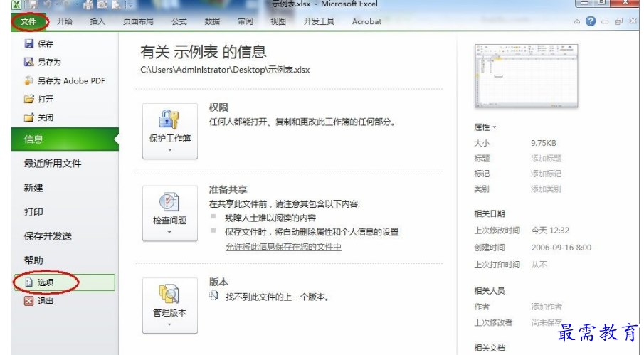
Task: Click the 添加类别 field
Action: pos(546,189)
